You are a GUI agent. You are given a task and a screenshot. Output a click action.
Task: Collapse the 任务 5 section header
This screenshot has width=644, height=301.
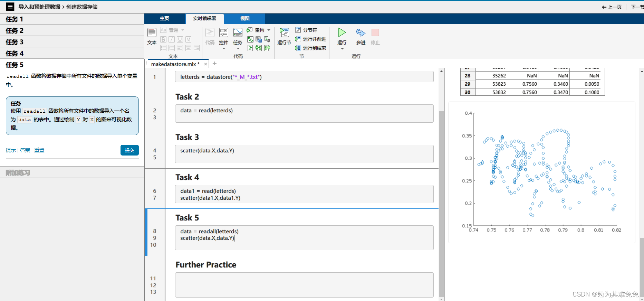[x=72, y=65]
